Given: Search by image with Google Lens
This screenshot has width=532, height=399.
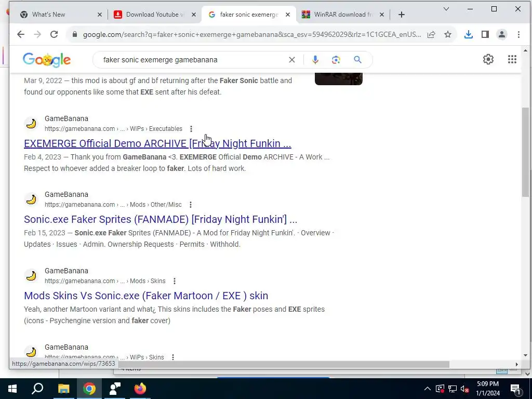Looking at the screenshot, I should (336, 60).
